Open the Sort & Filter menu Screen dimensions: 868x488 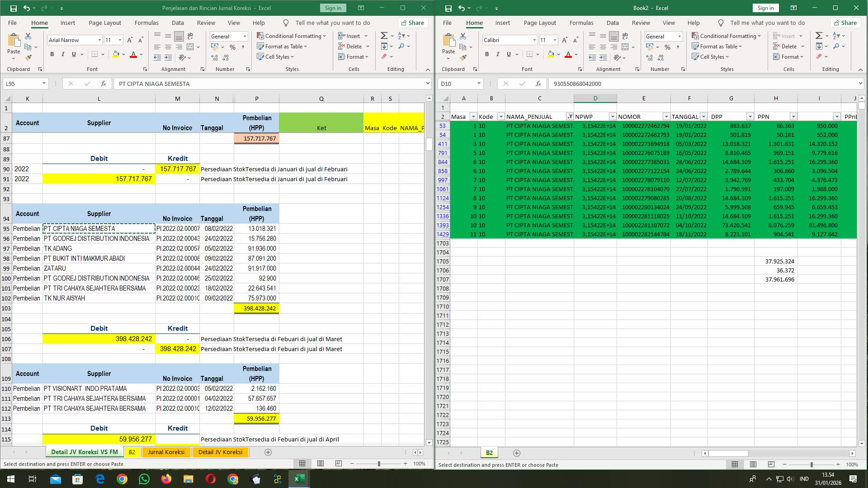pyautogui.click(x=401, y=36)
